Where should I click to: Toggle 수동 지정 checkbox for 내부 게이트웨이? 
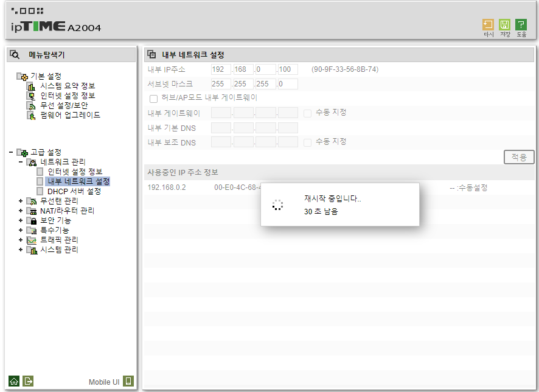(307, 113)
